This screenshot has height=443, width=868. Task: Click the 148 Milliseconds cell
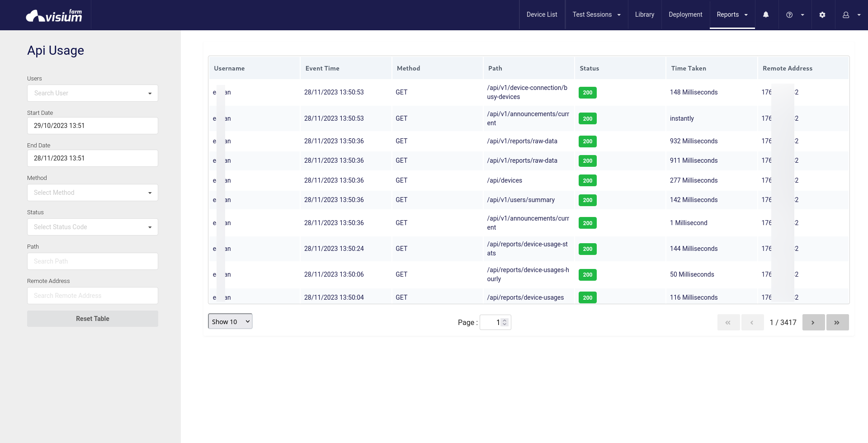point(693,92)
